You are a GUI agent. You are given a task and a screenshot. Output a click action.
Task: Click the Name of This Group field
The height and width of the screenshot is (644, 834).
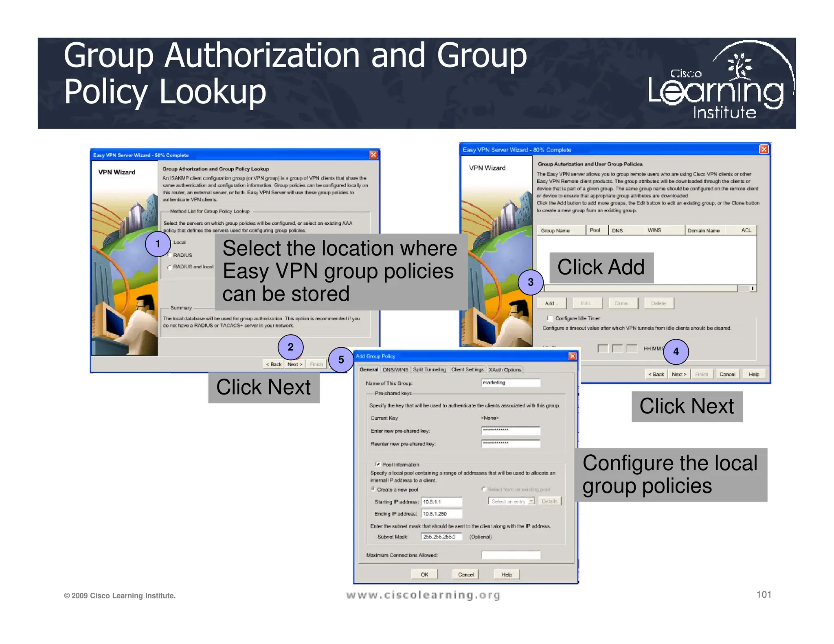[511, 383]
